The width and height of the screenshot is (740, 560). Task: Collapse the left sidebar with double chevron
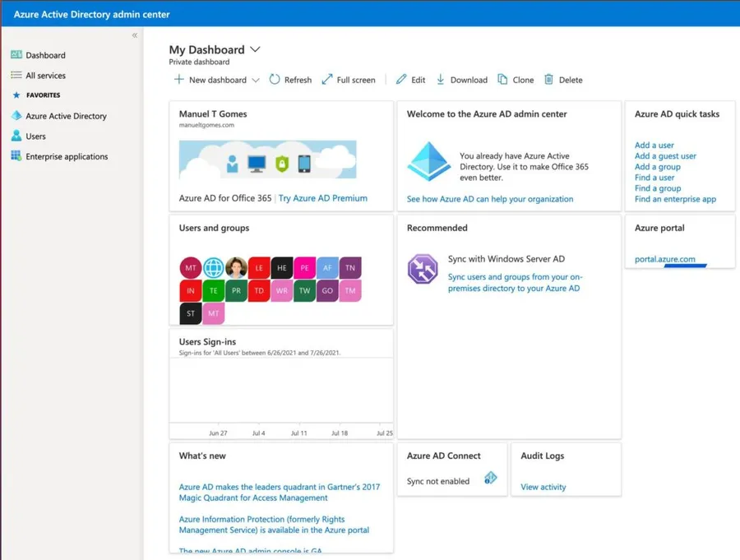[x=135, y=35]
